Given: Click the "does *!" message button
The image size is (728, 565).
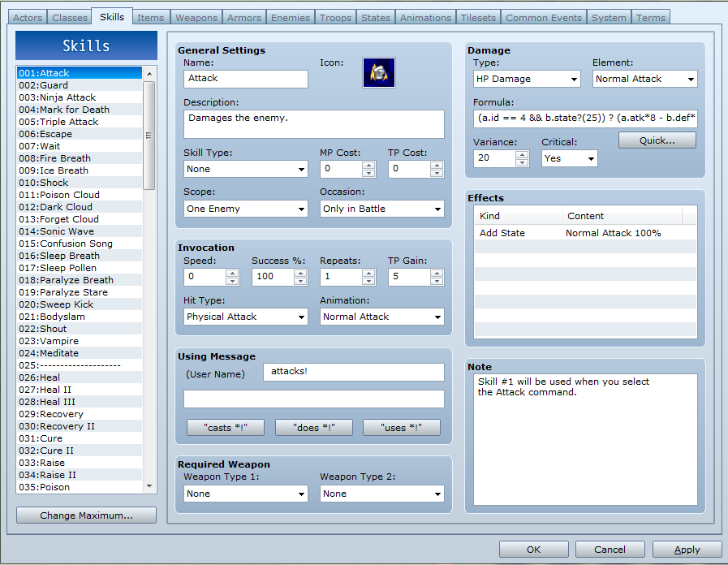Looking at the screenshot, I should tap(314, 428).
